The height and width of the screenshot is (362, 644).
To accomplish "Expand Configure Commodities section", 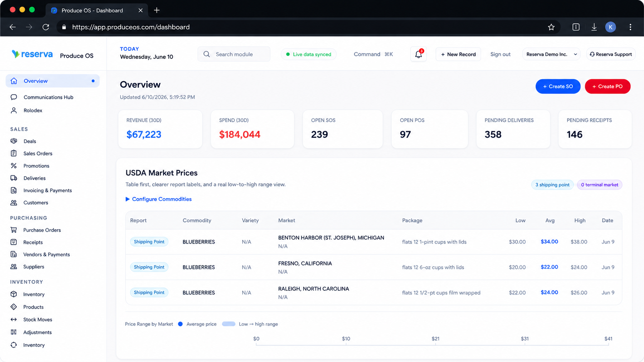I will [x=158, y=199].
